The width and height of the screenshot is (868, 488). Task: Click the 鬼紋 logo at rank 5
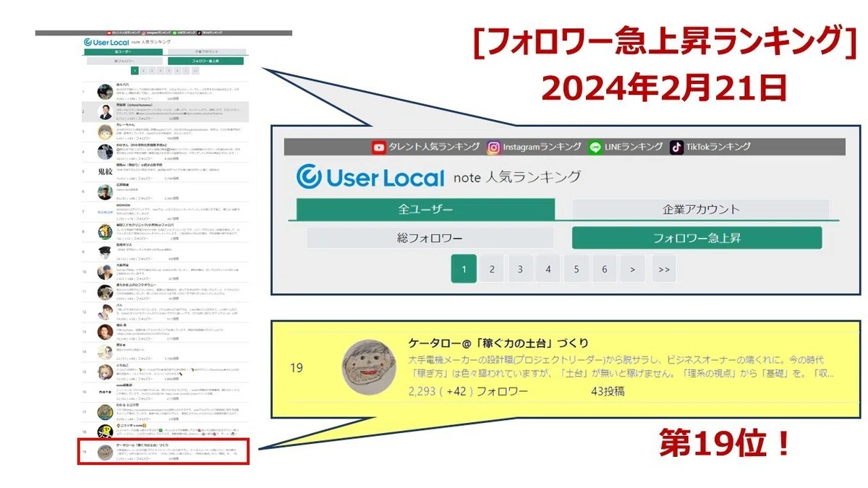click(x=106, y=172)
